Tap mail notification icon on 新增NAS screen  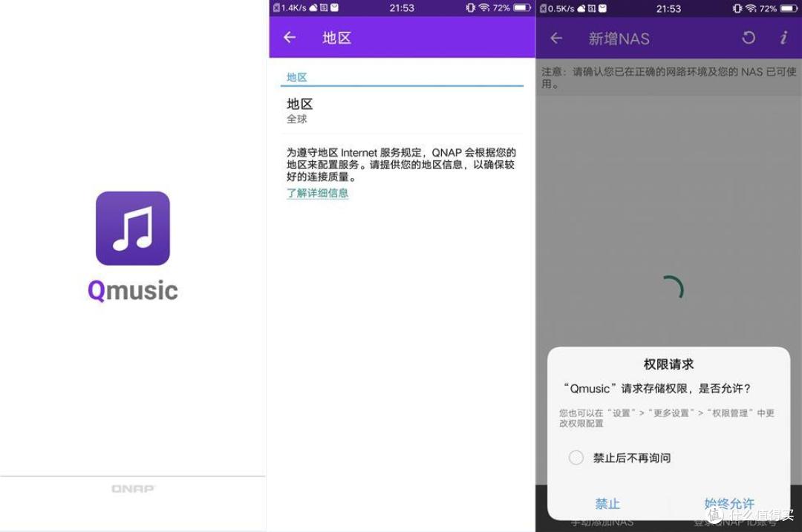(602, 8)
